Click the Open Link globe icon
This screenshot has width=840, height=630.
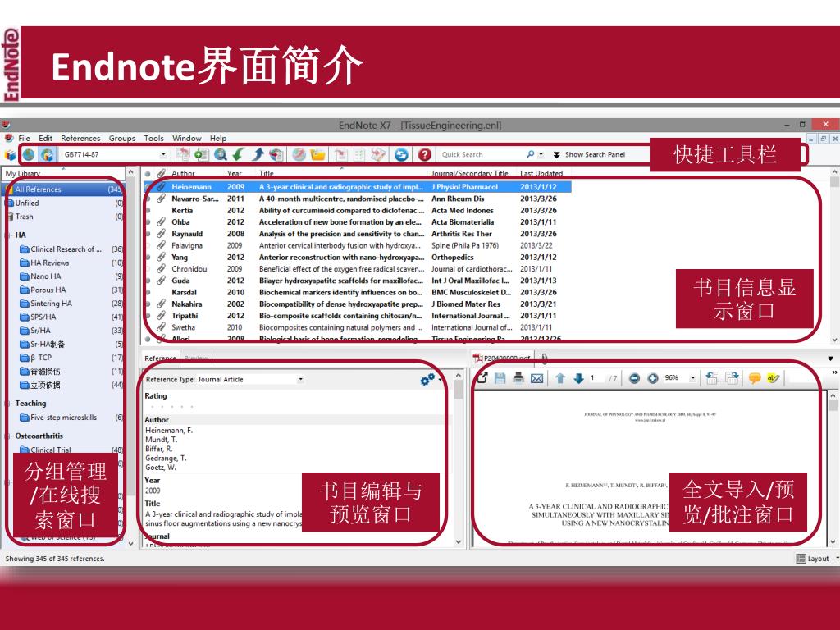click(299, 155)
